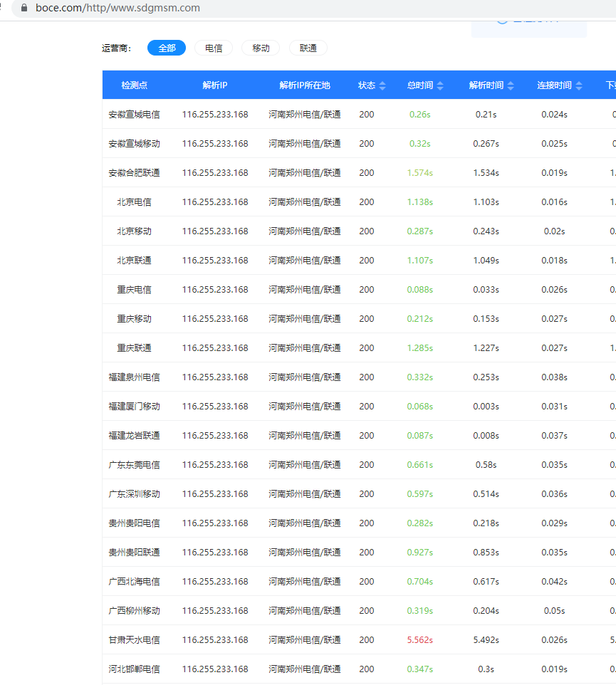Viewport: 616px width, 685px height.
Task: Click the sort arrows beside 连接时间 header
Action: pyautogui.click(x=579, y=85)
